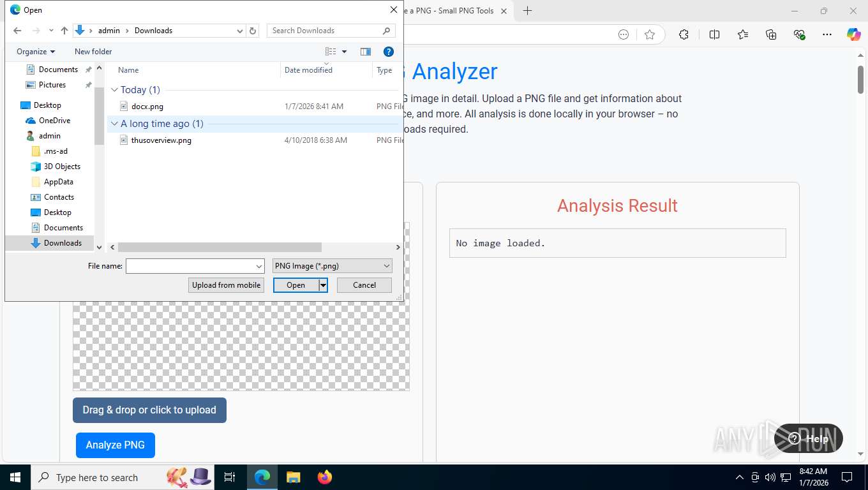Switch to Small PNG Tools browser tab
This screenshot has height=490, width=868.
[450, 11]
